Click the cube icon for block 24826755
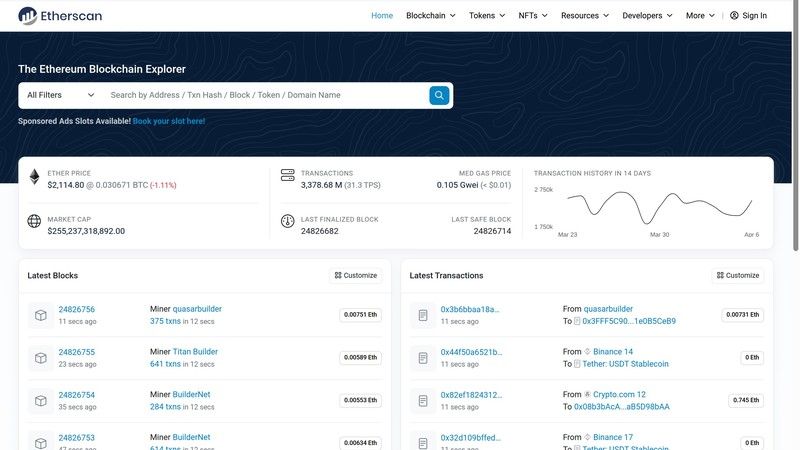Screen dimensions: 800x450 coord(41,358)
